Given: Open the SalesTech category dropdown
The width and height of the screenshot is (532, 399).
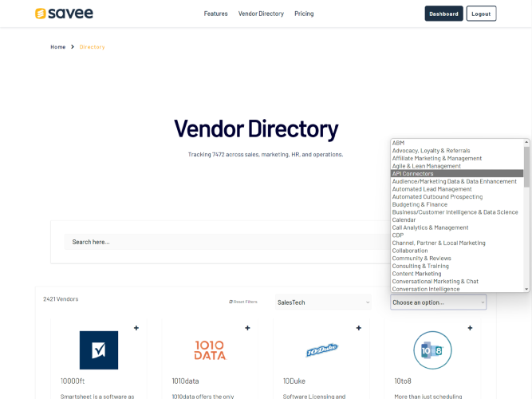Looking at the screenshot, I should 323,302.
